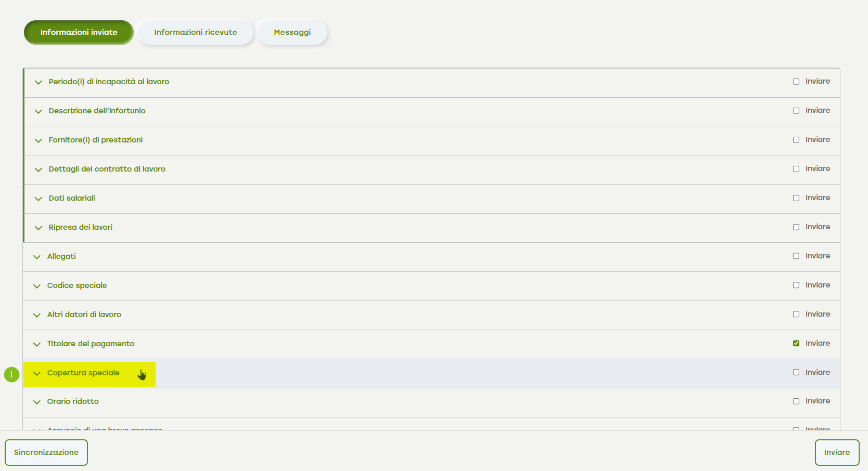Select Inviare checkbox for Dettagli del contratto
868x471 pixels.
[796, 169]
